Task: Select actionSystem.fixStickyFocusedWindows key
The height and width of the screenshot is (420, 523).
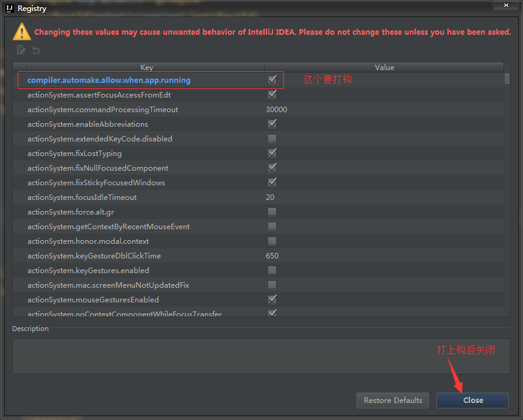Action: pos(96,183)
